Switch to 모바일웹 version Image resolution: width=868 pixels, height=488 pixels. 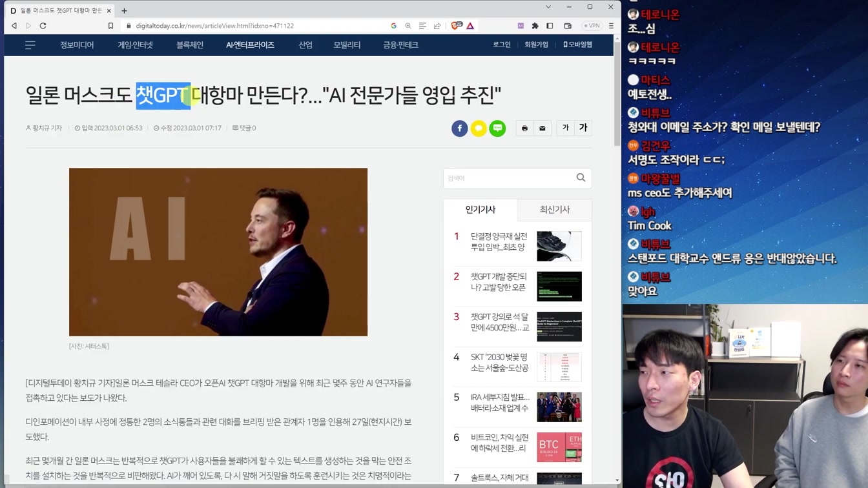coord(578,45)
